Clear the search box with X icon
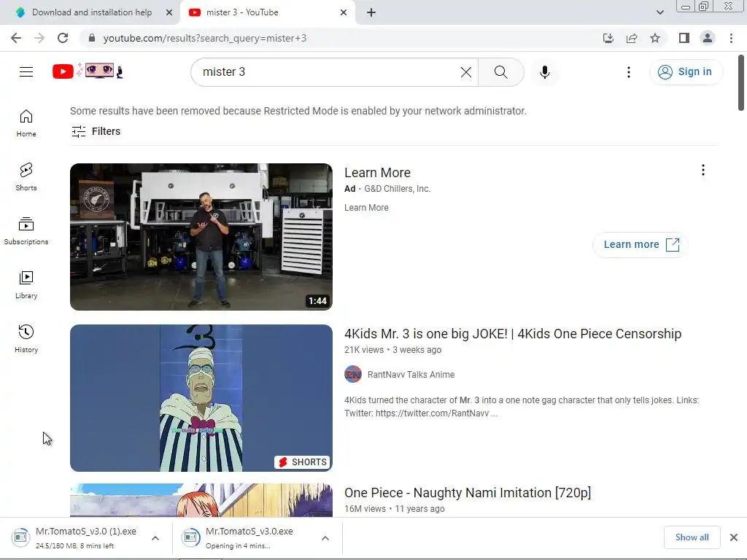The image size is (747, 560). coord(466,72)
